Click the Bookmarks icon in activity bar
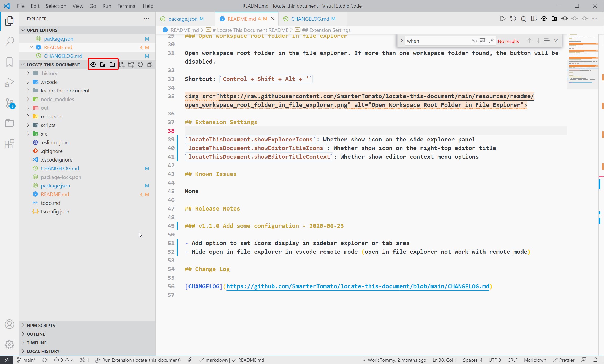The width and height of the screenshot is (604, 364). point(9,62)
